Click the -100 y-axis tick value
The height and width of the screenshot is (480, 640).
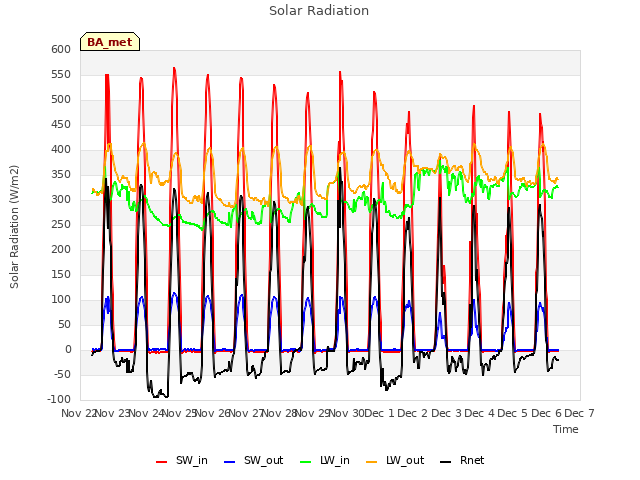point(59,399)
